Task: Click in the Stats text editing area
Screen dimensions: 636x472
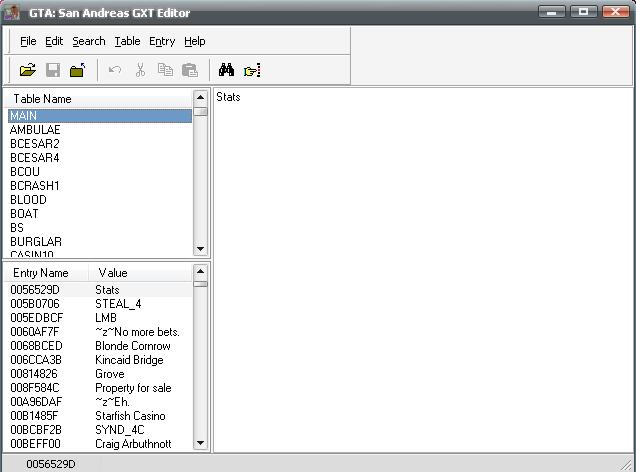Action: coord(423,270)
